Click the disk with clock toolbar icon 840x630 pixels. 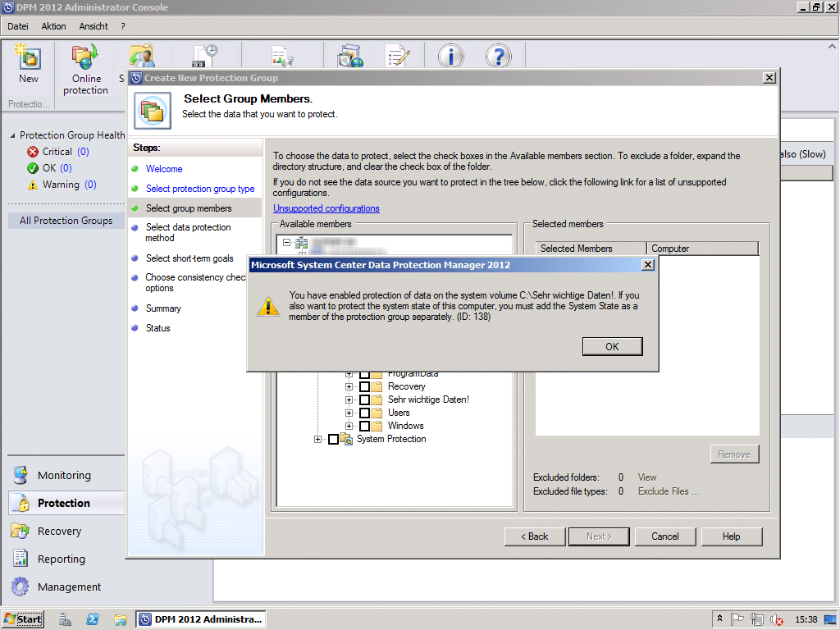point(204,56)
